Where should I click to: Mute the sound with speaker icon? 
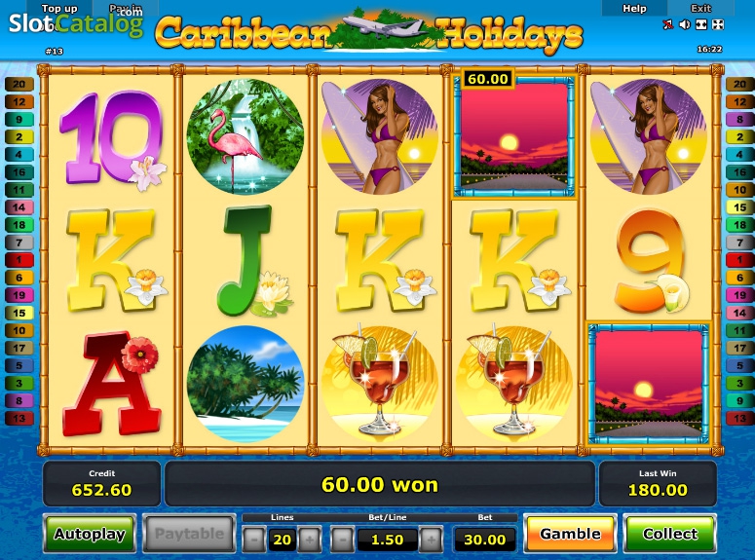(685, 24)
